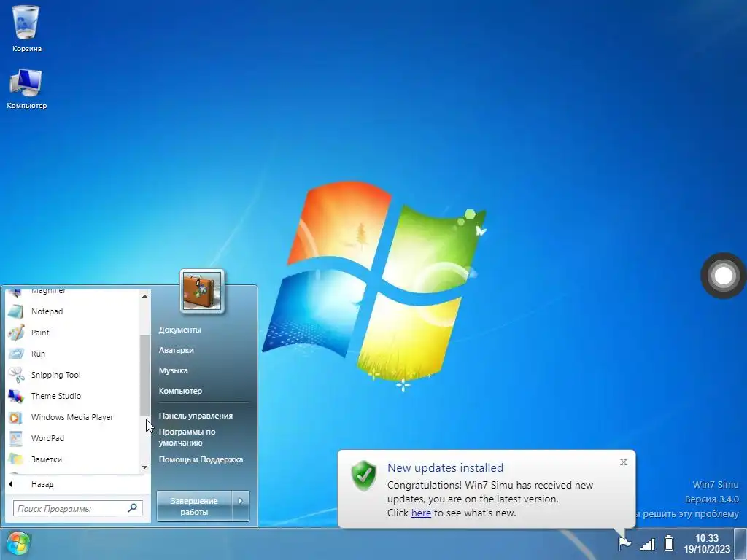Click the taskbar clock showing 10:33
Viewport: 747px width, 560px height.
coord(706,543)
